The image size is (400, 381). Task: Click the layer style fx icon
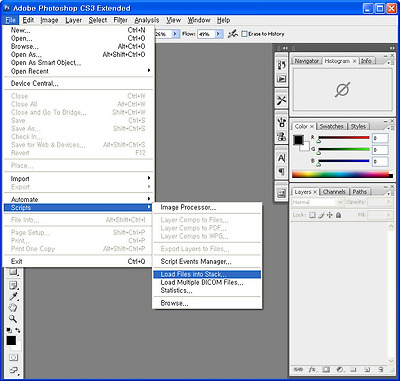click(312, 369)
